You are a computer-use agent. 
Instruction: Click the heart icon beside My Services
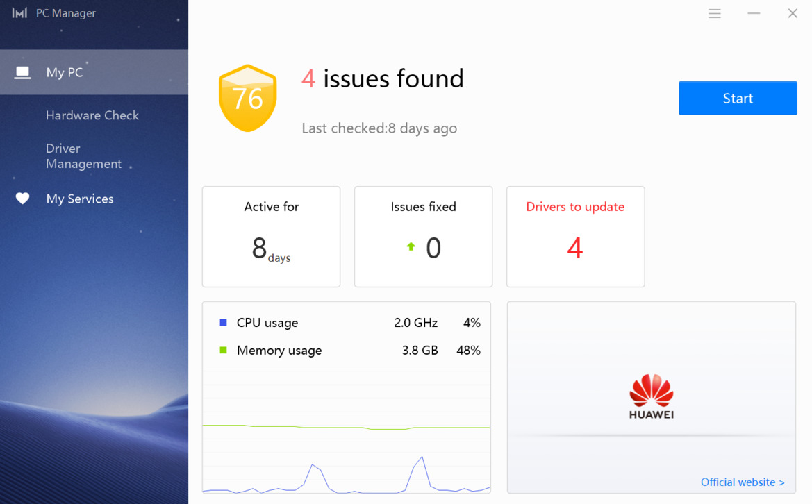point(22,198)
